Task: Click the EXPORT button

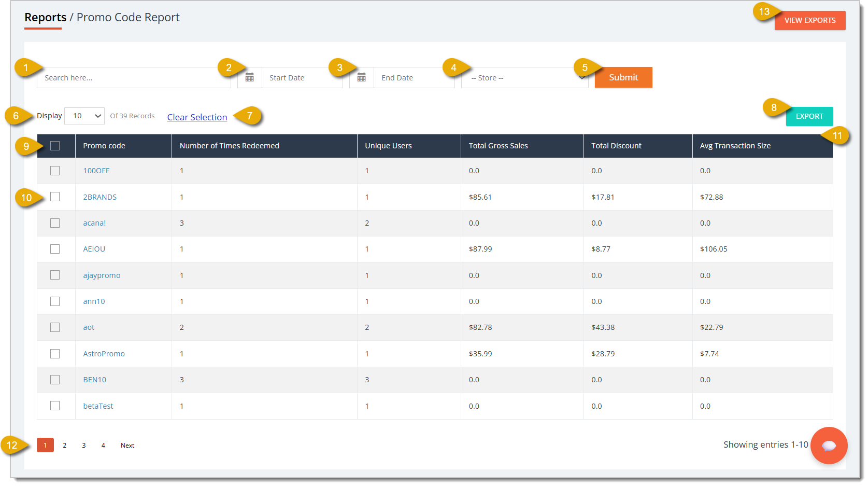Action: point(809,116)
